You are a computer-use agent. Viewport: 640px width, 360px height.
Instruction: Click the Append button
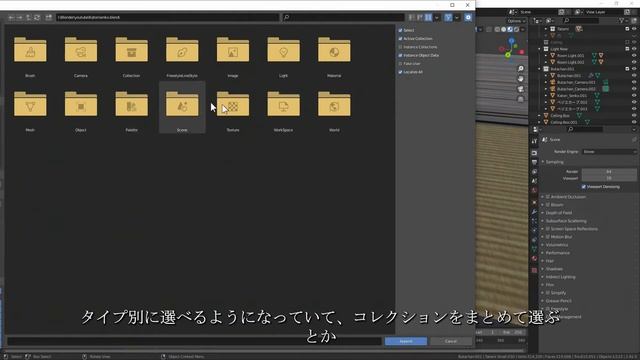(406, 341)
